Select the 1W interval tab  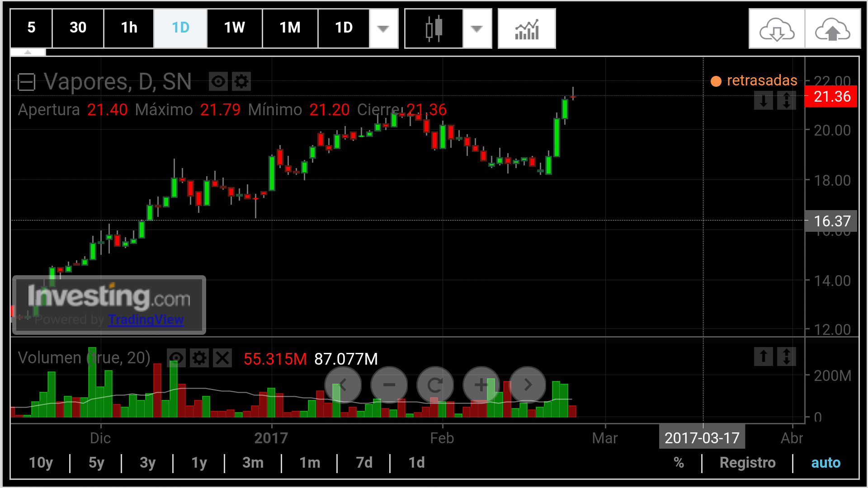tap(234, 28)
